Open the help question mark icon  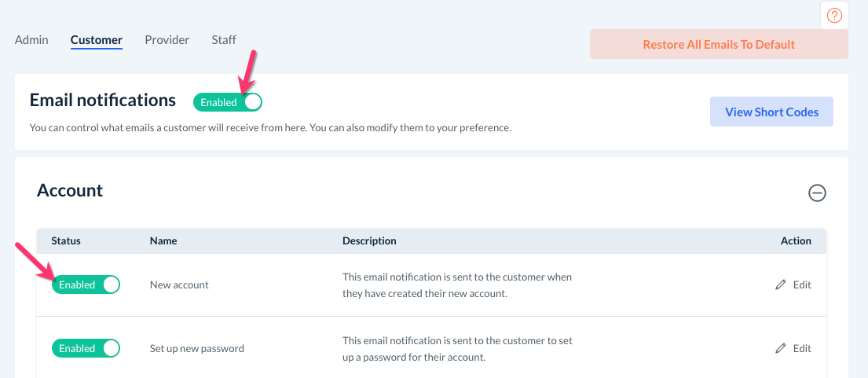click(x=834, y=15)
